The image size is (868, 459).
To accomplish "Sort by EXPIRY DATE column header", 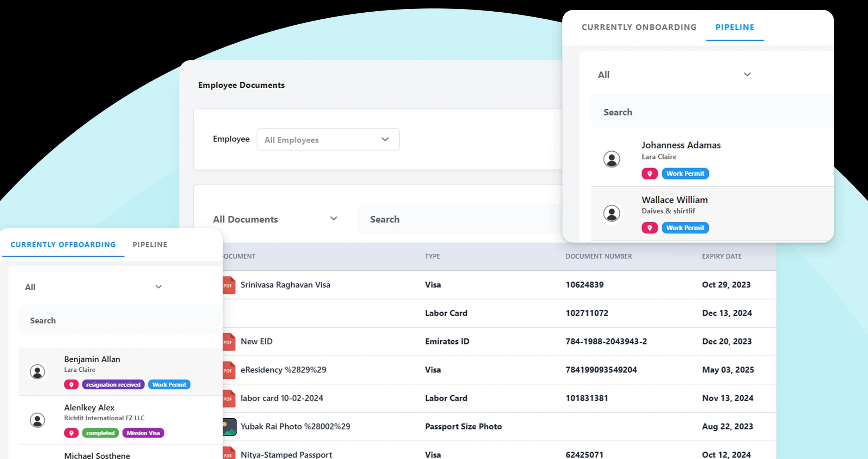I will coord(721,256).
